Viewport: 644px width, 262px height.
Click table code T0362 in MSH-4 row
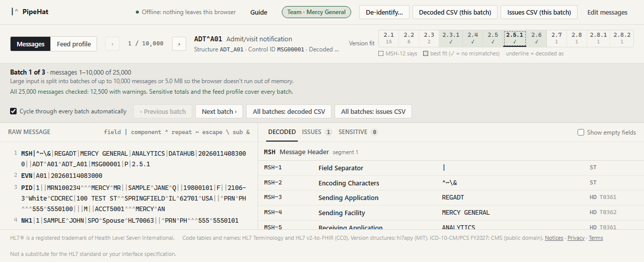pyautogui.click(x=608, y=213)
